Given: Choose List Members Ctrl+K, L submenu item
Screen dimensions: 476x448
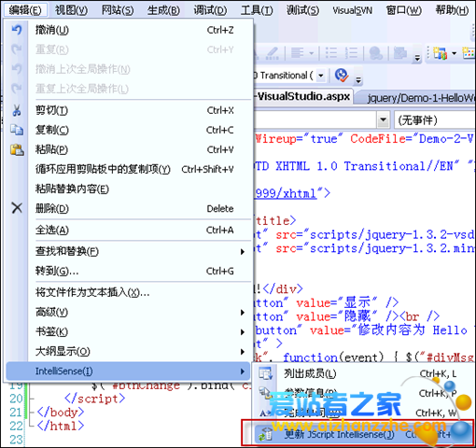Looking at the screenshot, I should (x=363, y=373).
